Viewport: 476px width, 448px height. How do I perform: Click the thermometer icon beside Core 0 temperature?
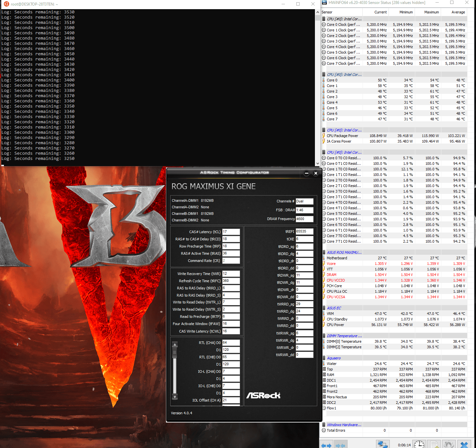(324, 80)
